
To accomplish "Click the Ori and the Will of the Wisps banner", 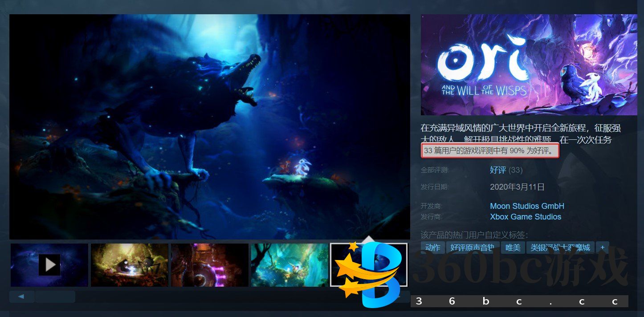I will click(x=528, y=64).
